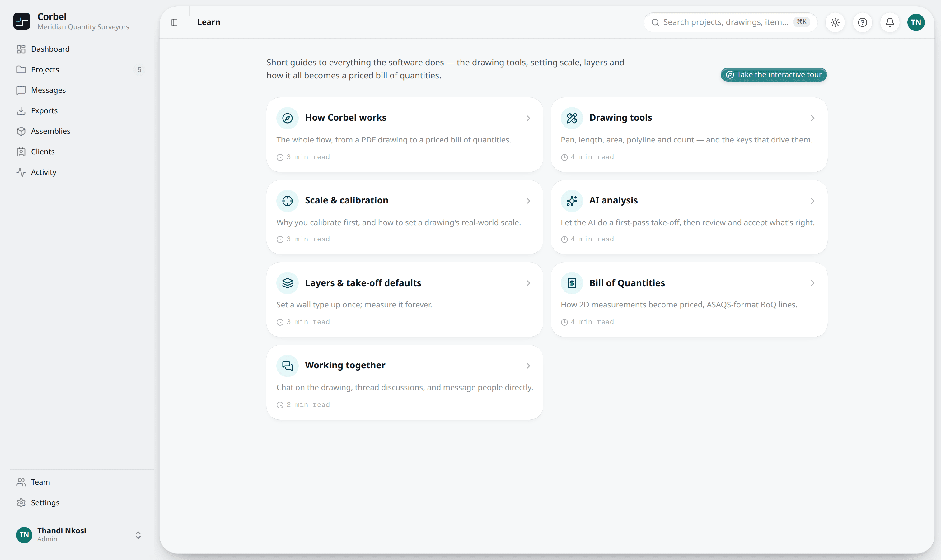
Task: Open the notifications bell
Action: tap(890, 22)
